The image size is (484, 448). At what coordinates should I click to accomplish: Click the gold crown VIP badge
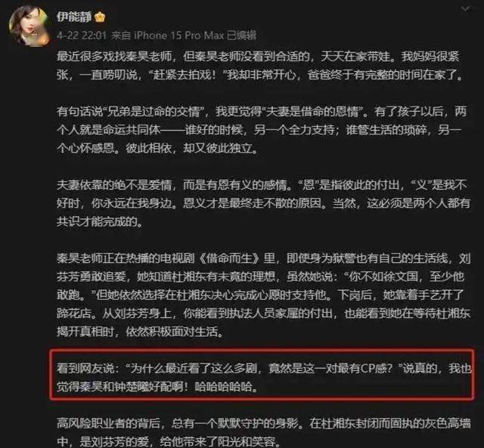(x=100, y=17)
